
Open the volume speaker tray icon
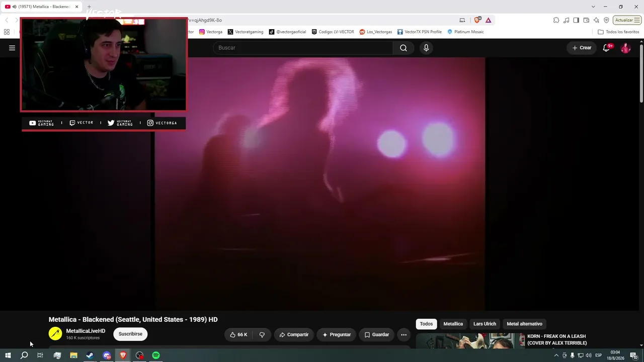click(589, 355)
